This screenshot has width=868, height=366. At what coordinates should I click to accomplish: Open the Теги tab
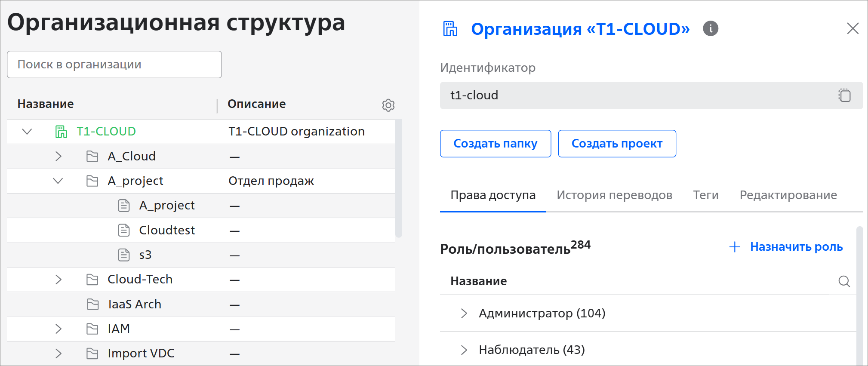point(705,195)
